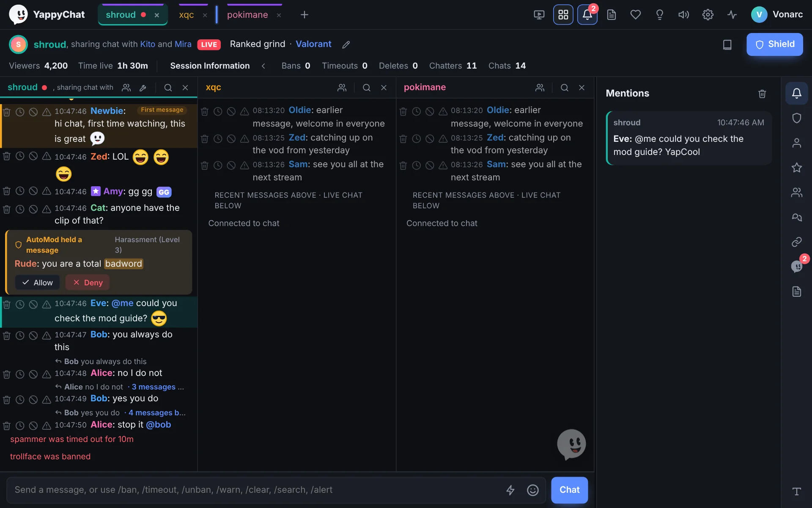
Task: Toggle sound via speaker icon
Action: (x=683, y=15)
